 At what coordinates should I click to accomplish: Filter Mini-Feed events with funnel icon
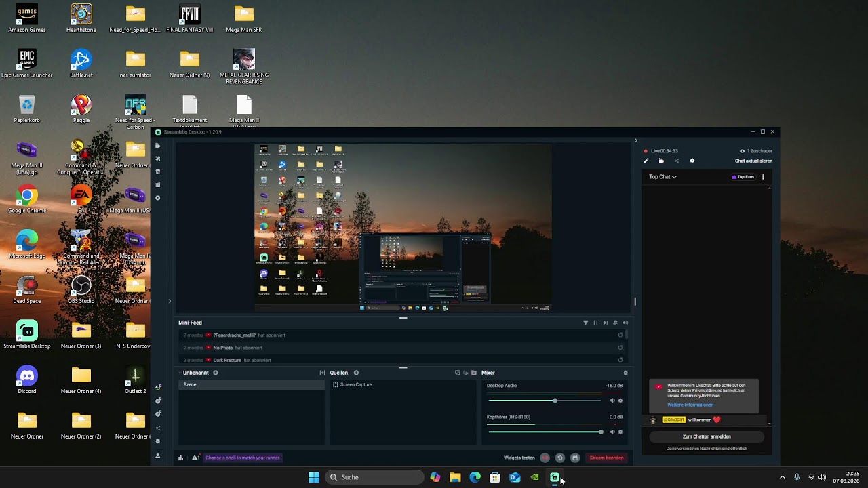click(x=586, y=323)
